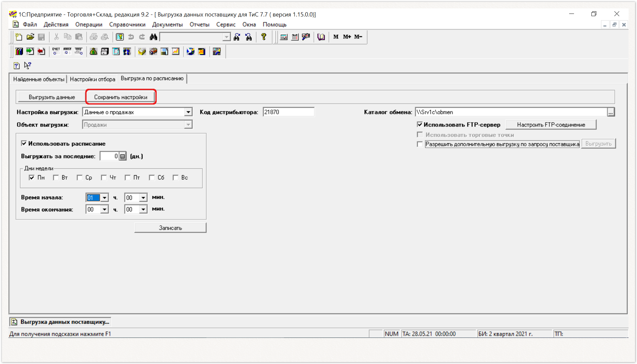Click the Выгружать за последние days field
Viewport: 637px width, 364px height.
110,157
